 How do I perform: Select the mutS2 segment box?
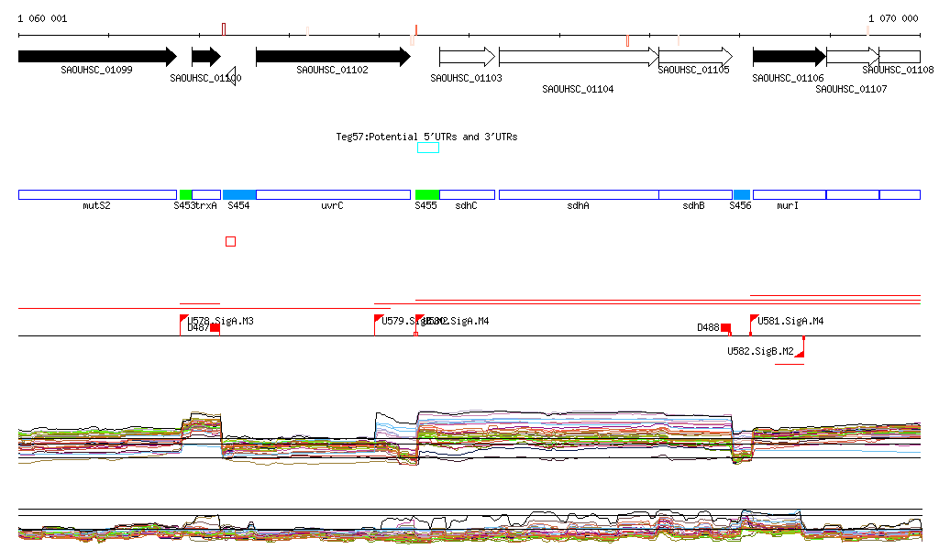coord(97,194)
